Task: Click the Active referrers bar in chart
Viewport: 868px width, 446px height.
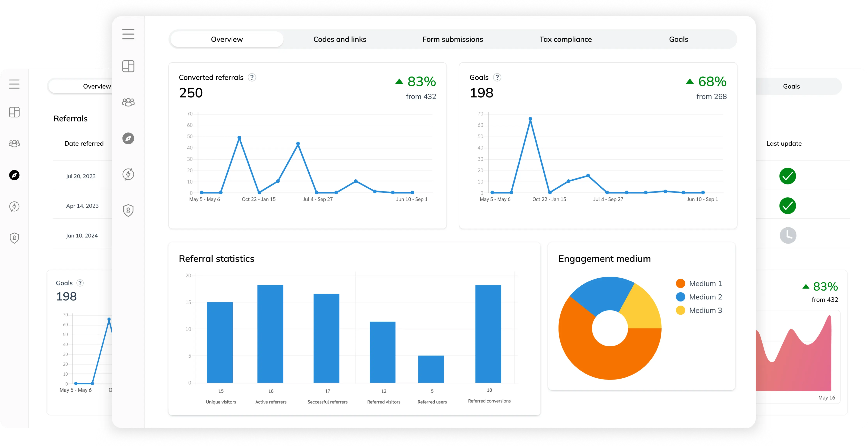Action: pyautogui.click(x=270, y=334)
